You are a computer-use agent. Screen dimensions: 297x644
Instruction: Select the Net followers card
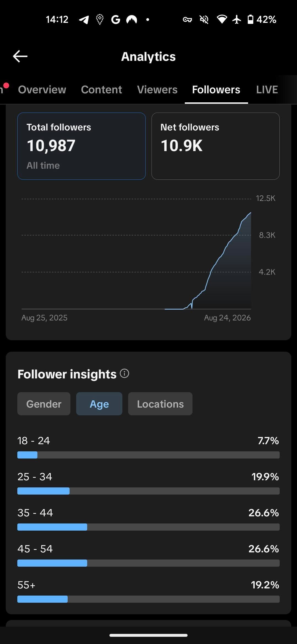coord(216,146)
